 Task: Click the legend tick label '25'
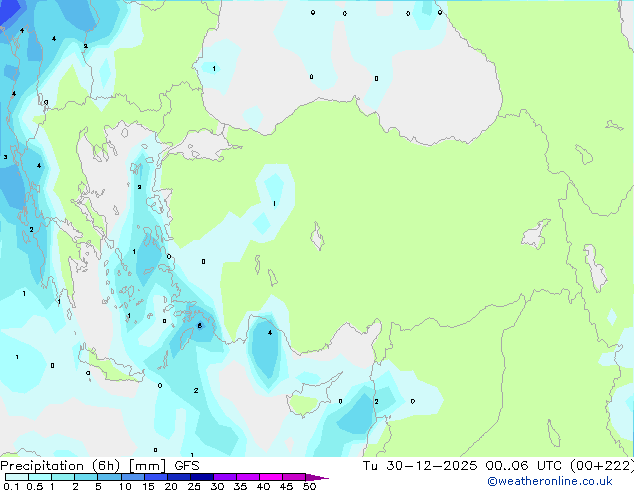[194, 486]
